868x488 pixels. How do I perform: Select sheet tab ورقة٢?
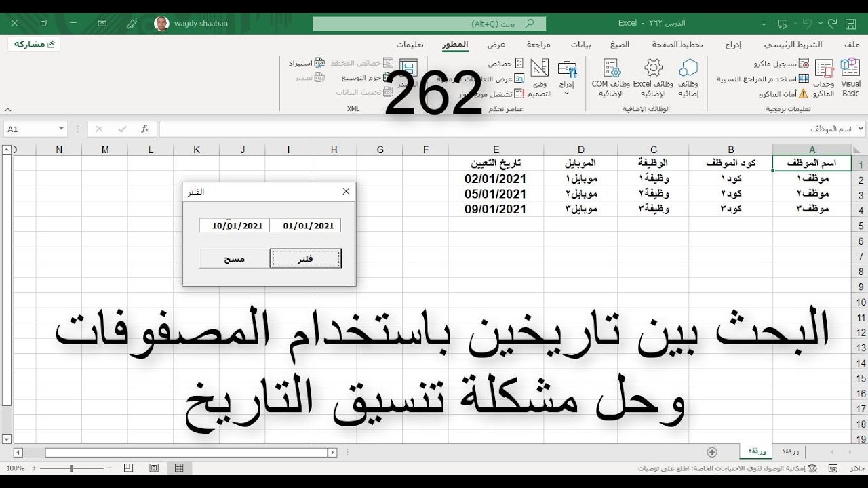pyautogui.click(x=757, y=451)
